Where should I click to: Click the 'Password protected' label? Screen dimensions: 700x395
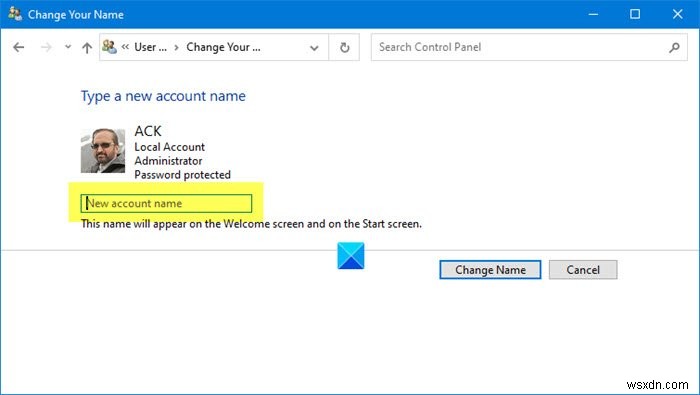pyautogui.click(x=183, y=175)
